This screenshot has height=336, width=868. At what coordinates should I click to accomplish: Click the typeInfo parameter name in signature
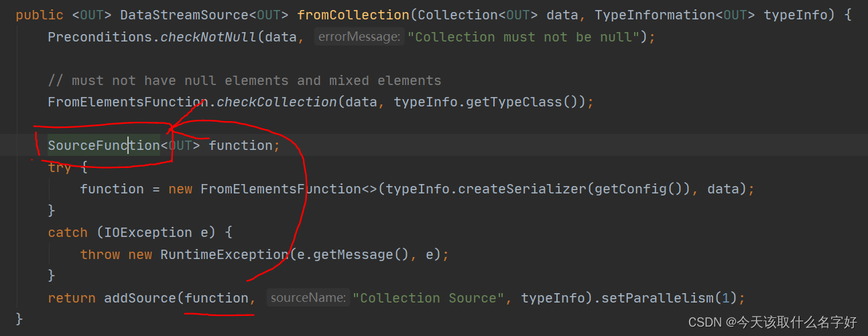[796, 15]
